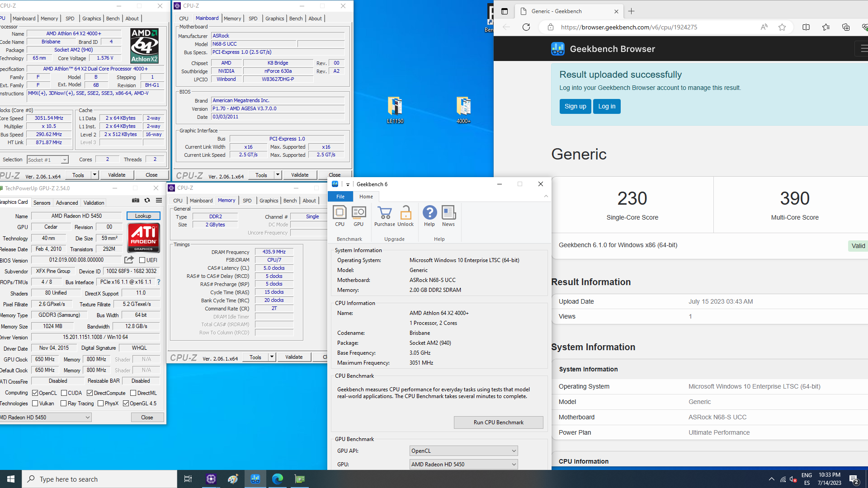Viewport: 868px width, 488px height.
Task: Click Read aloud icon in address bar
Action: (764, 27)
